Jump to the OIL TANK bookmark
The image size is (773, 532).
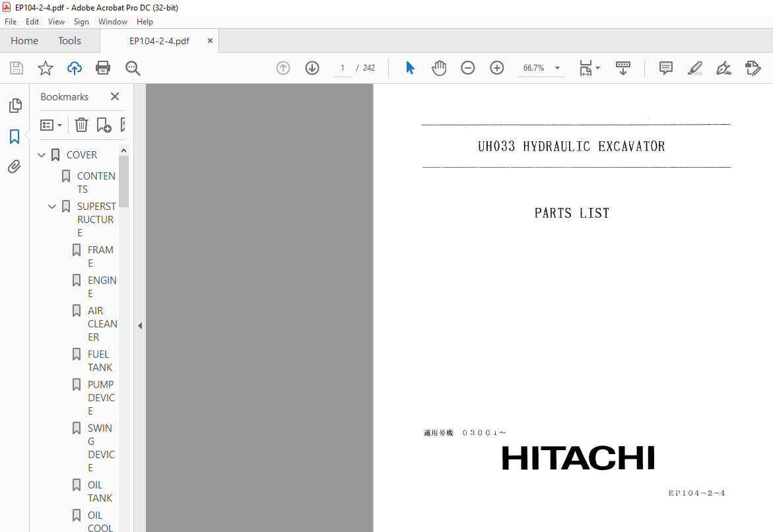coord(100,492)
